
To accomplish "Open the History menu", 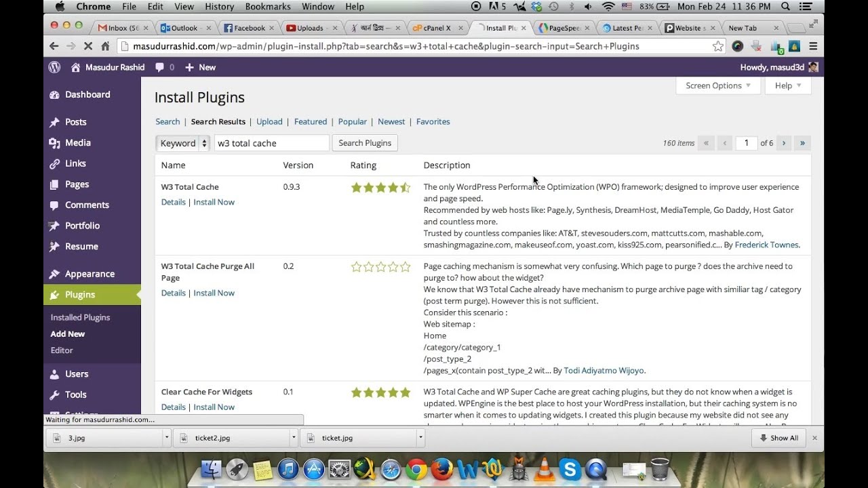I will coord(219,7).
